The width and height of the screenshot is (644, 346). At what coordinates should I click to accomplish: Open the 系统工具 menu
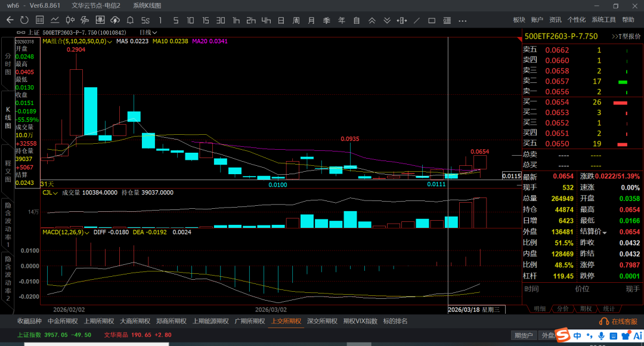(603, 20)
